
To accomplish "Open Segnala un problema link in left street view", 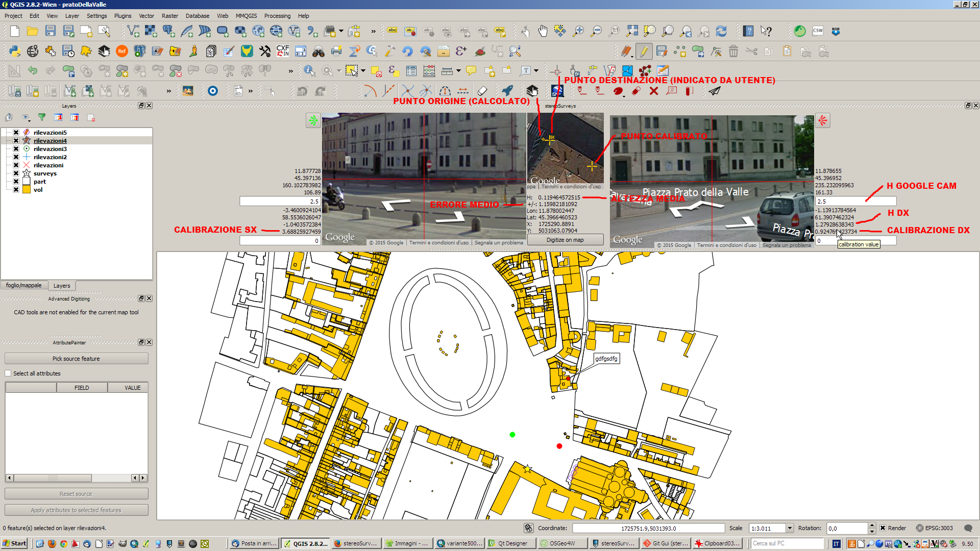I will pos(499,243).
